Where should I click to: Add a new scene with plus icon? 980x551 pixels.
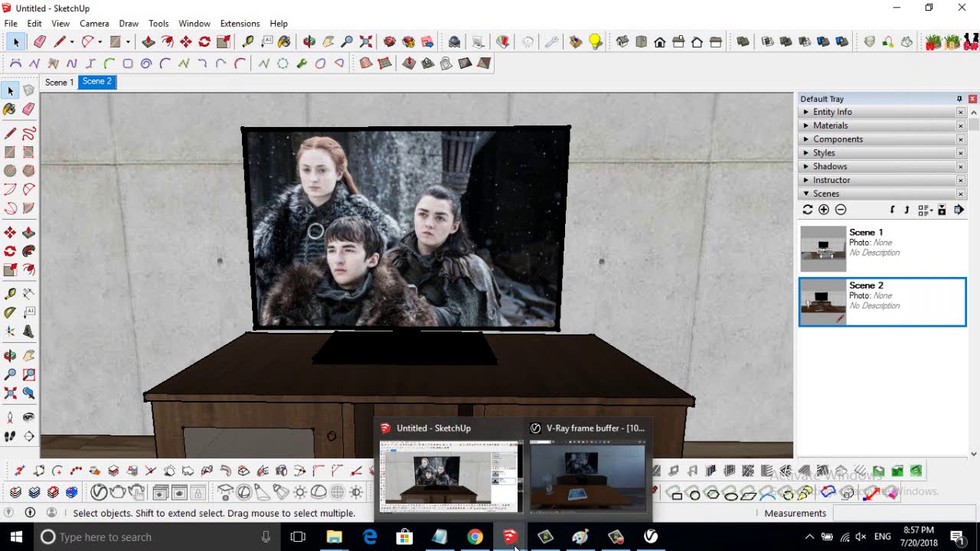[x=824, y=210]
